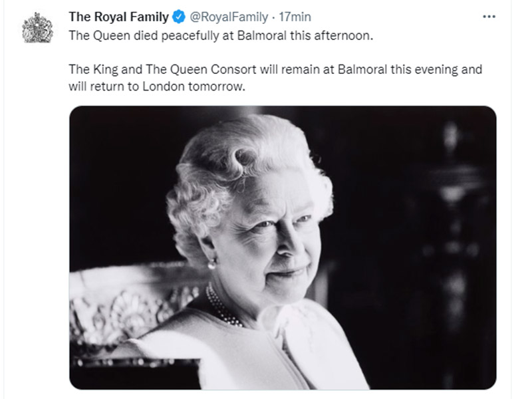Image resolution: width=532 pixels, height=399 pixels.
Task: Click the text "will return to London tomorrow"
Action: tap(157, 86)
